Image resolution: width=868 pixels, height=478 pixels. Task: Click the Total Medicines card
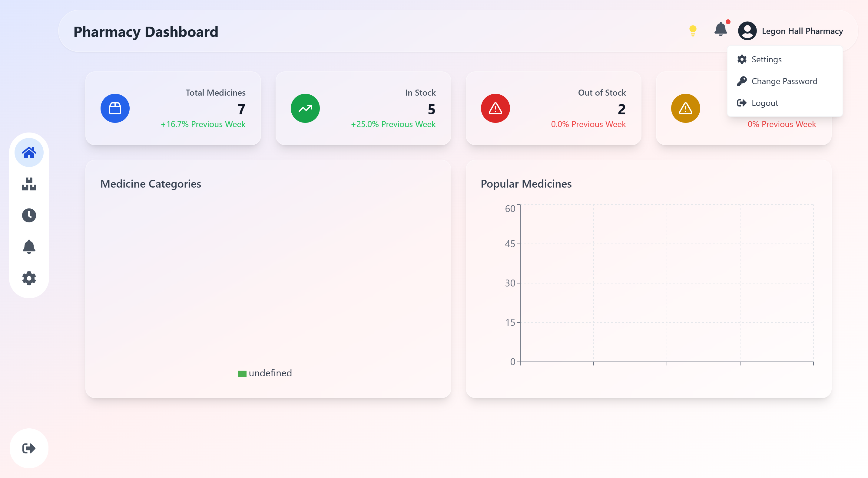click(173, 108)
